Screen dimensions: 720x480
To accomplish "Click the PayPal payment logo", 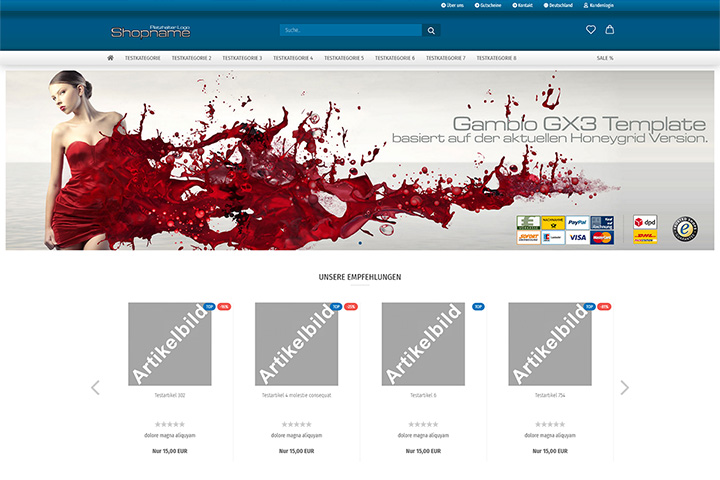I will coord(577,222).
